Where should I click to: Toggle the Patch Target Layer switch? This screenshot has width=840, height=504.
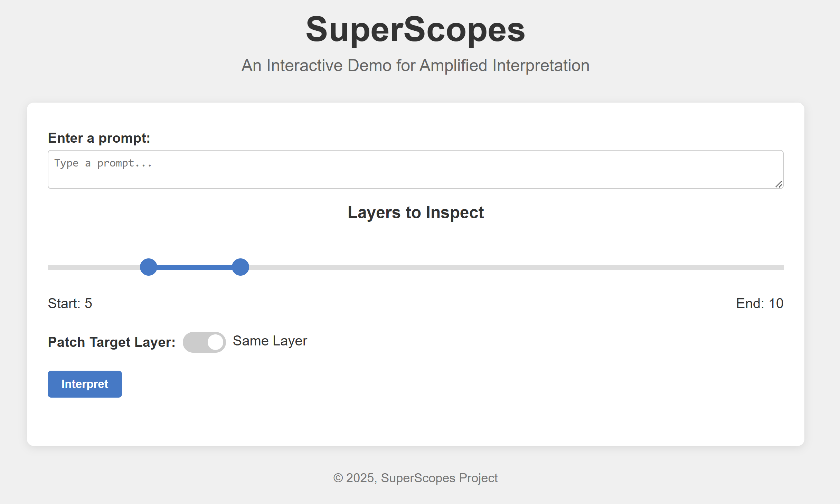204,342
